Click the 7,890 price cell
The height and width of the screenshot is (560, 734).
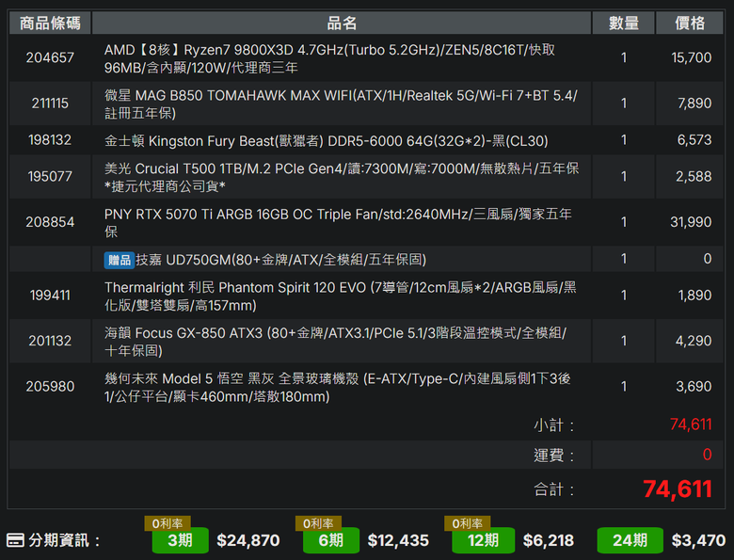click(694, 103)
